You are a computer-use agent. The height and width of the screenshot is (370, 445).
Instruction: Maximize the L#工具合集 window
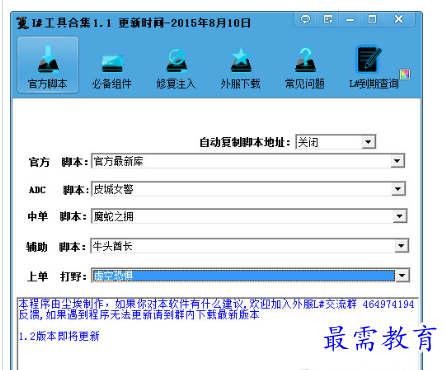372,19
